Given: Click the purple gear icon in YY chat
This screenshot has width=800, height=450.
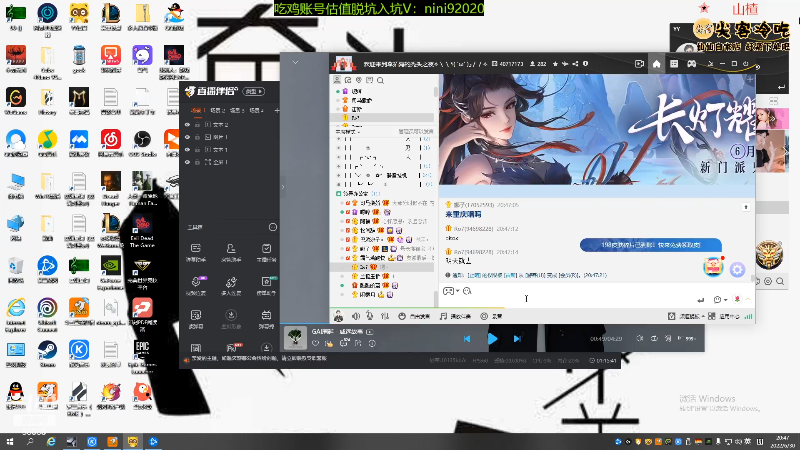Looking at the screenshot, I should pyautogui.click(x=737, y=269).
